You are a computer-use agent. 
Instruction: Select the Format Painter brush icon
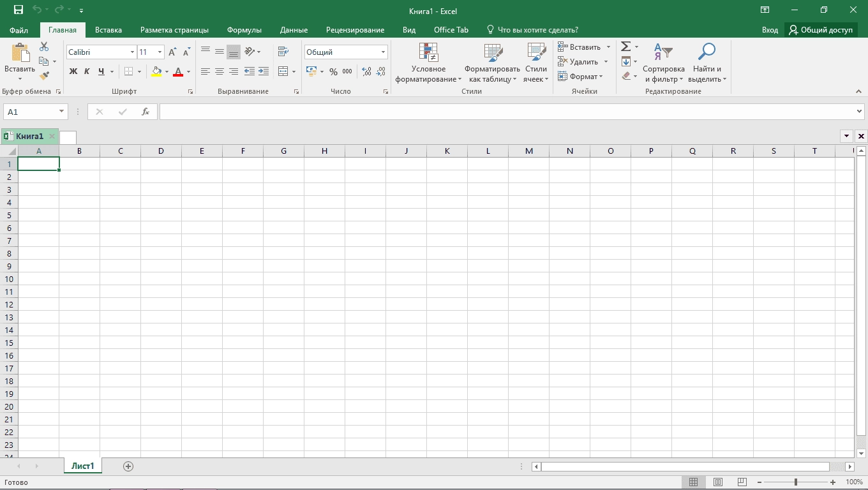[x=44, y=75]
